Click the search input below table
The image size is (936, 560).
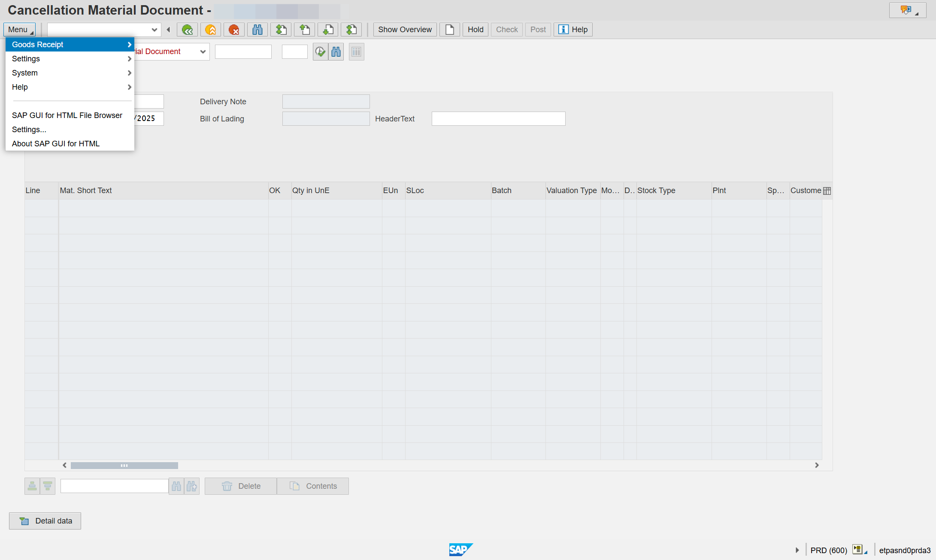point(115,486)
